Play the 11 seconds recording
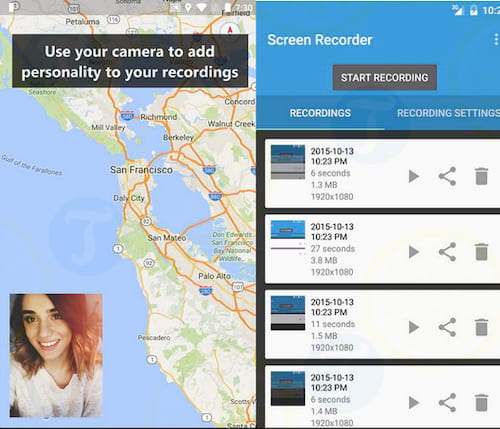Viewport: 500px width, 429px height. (x=414, y=327)
